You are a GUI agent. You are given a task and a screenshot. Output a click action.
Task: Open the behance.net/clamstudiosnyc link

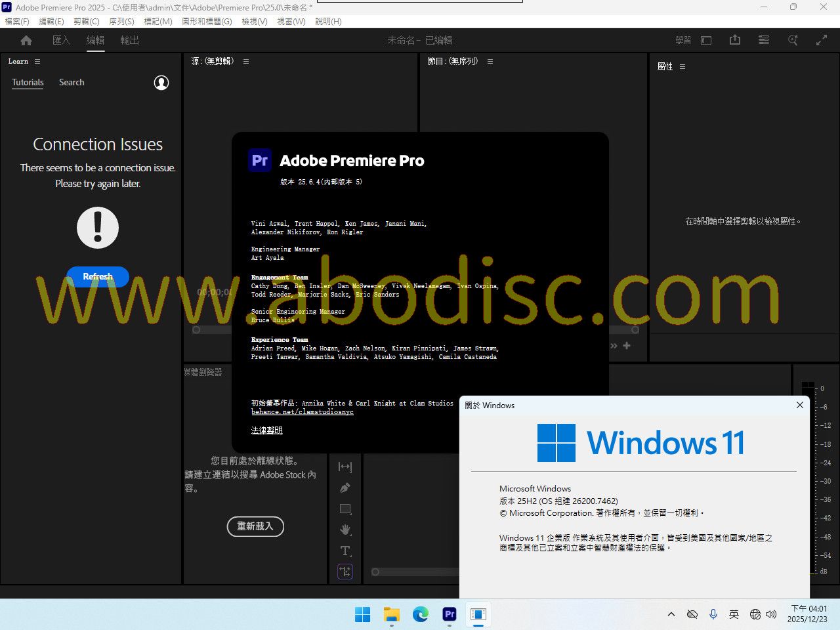pos(302,412)
